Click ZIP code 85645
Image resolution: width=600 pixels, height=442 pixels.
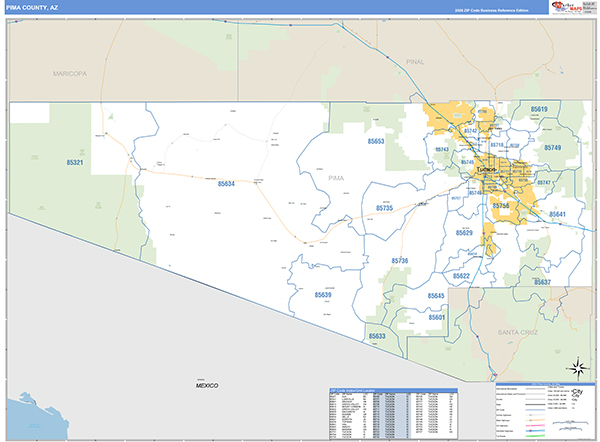click(436, 296)
